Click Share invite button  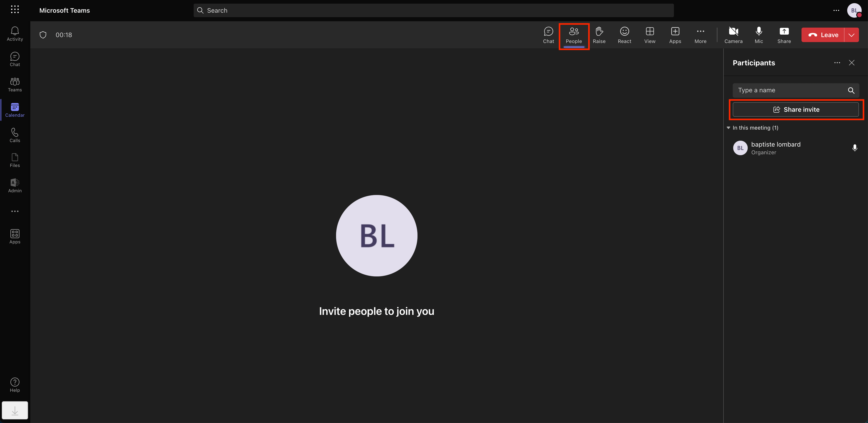pyautogui.click(x=796, y=109)
